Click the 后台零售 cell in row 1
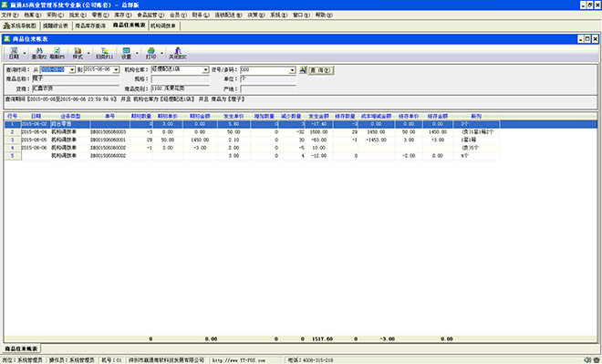The height and width of the screenshot is (364, 602). [70, 124]
